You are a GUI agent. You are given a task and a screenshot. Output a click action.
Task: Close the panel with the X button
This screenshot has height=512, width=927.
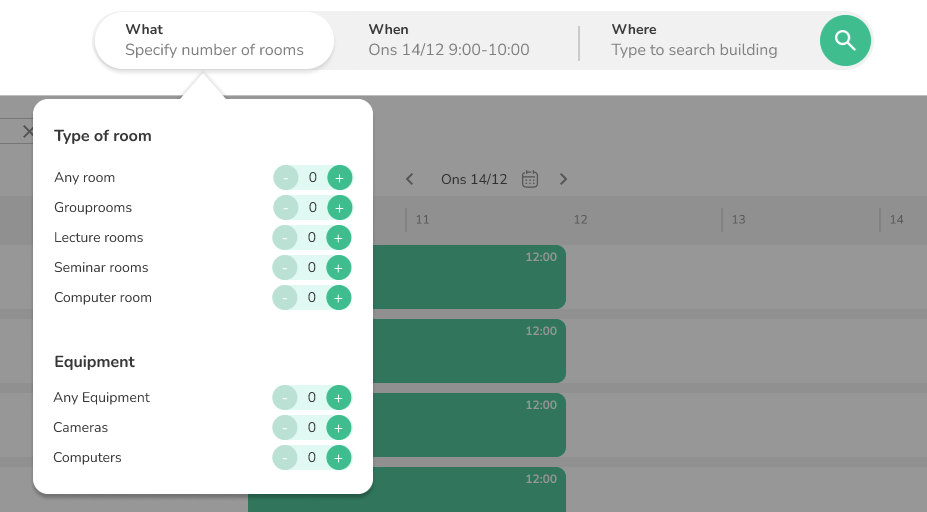pyautogui.click(x=28, y=131)
